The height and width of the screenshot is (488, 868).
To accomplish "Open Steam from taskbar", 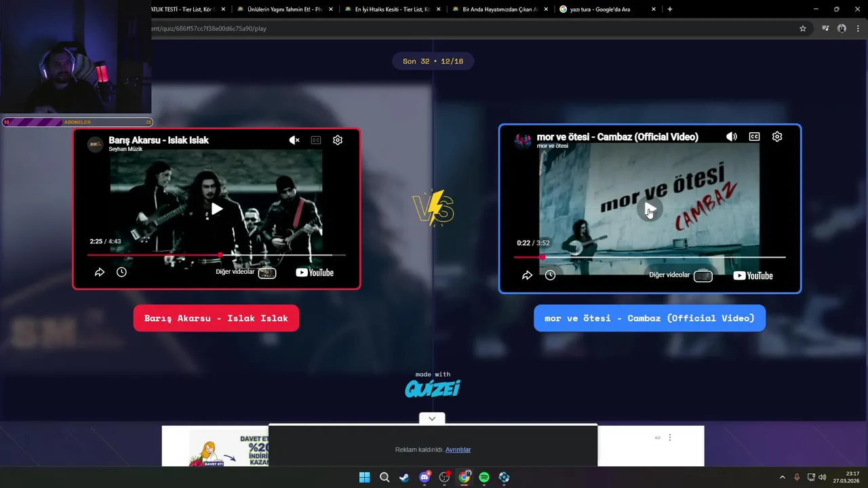I will pos(404,477).
